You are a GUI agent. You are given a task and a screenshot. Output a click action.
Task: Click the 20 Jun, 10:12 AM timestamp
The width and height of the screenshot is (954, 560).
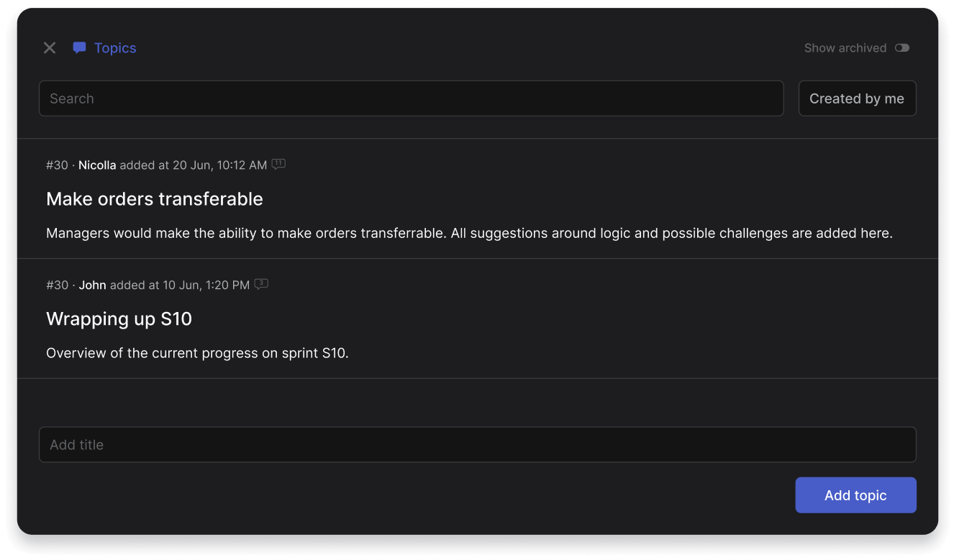tap(219, 165)
